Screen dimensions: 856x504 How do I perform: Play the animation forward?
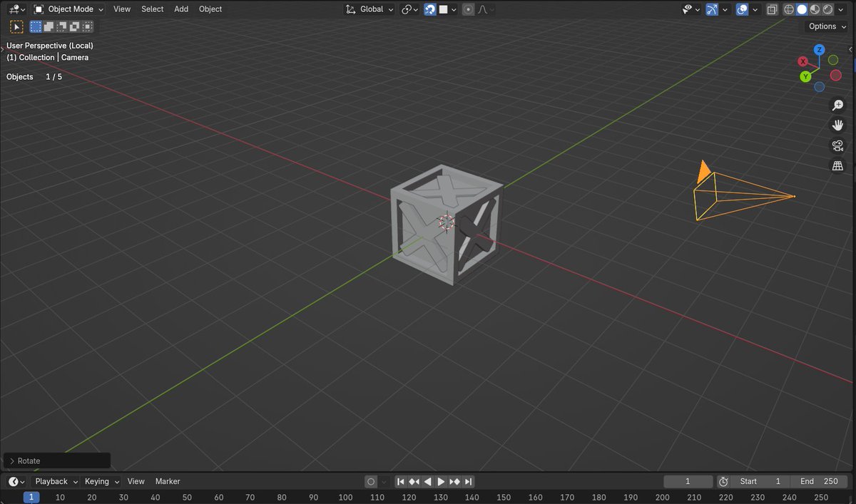441,481
